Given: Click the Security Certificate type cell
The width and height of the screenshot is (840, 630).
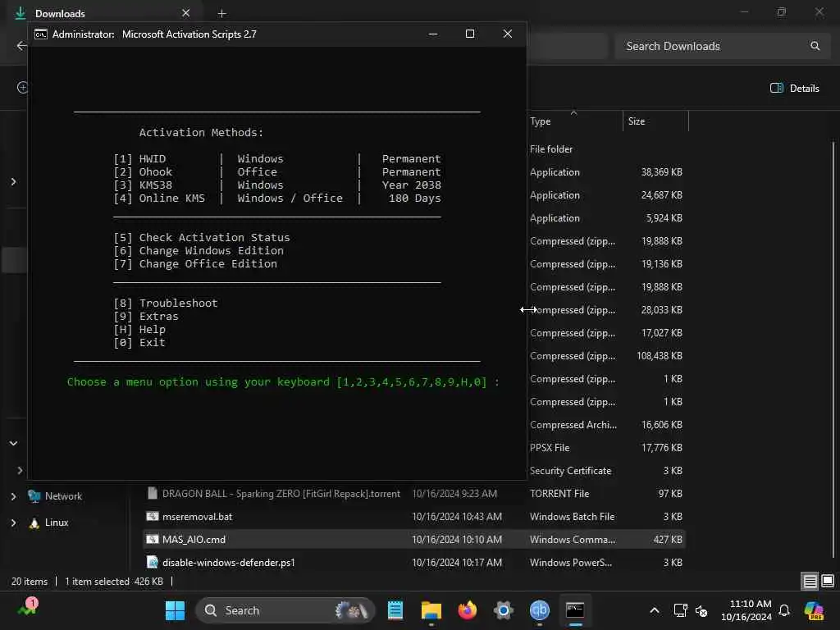Looking at the screenshot, I should tap(571, 471).
